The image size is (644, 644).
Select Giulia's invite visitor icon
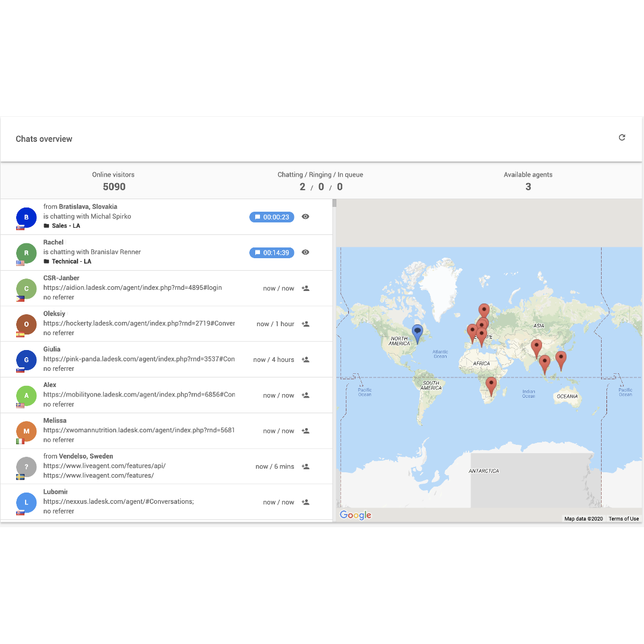tap(305, 359)
